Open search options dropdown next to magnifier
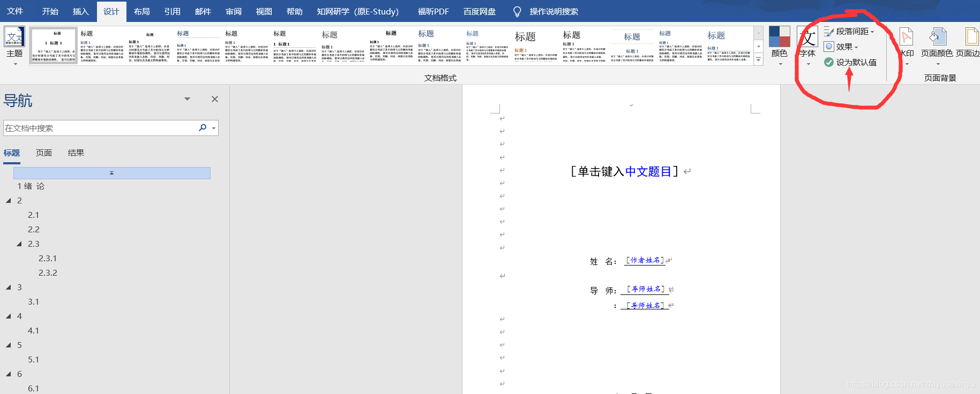Screen dimensions: 980x394 (214, 128)
